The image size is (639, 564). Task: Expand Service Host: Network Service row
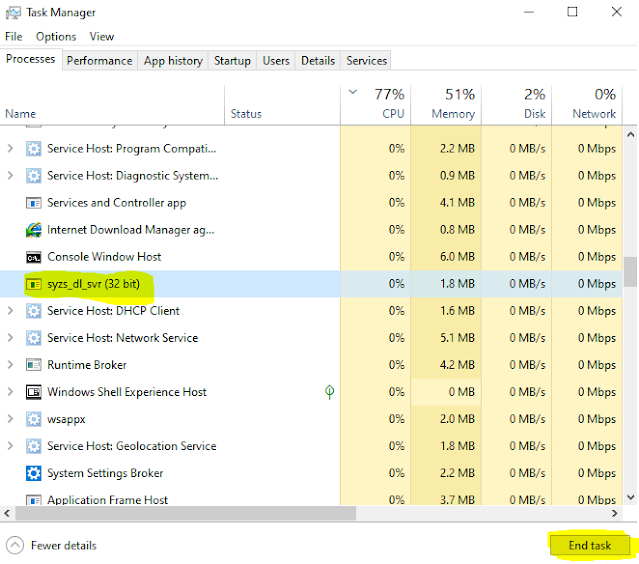(11, 338)
